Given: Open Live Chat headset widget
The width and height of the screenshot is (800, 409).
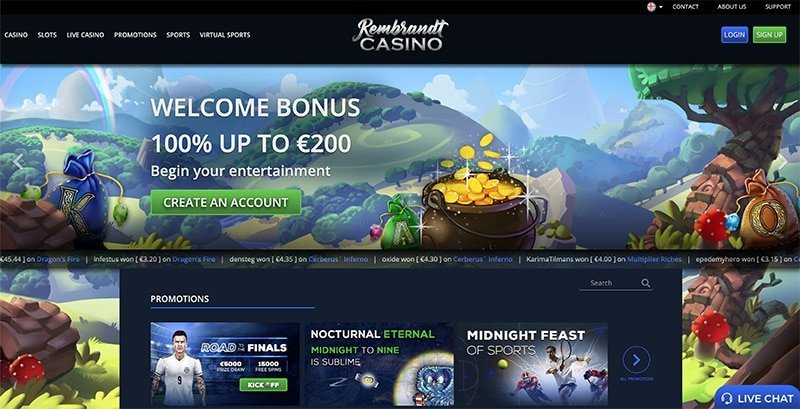Looking at the screenshot, I should pos(757,398).
